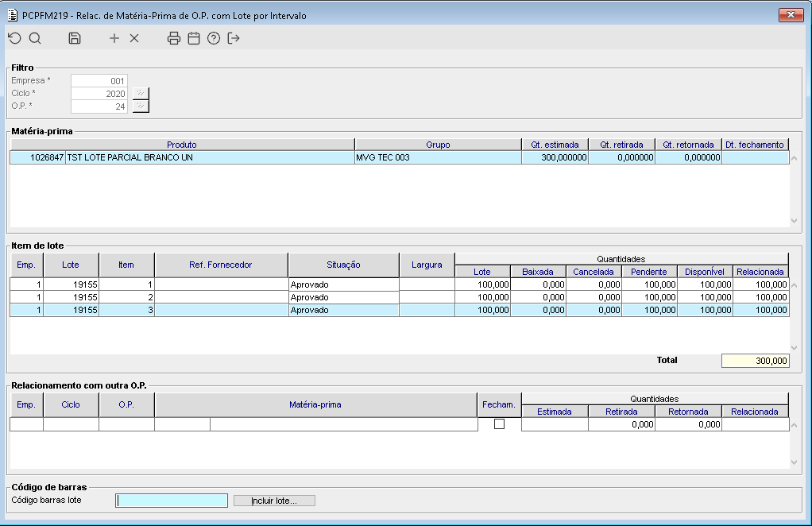This screenshot has height=526, width=812.
Task: Click Matéria-prima header in relationship grid
Action: pos(315,405)
